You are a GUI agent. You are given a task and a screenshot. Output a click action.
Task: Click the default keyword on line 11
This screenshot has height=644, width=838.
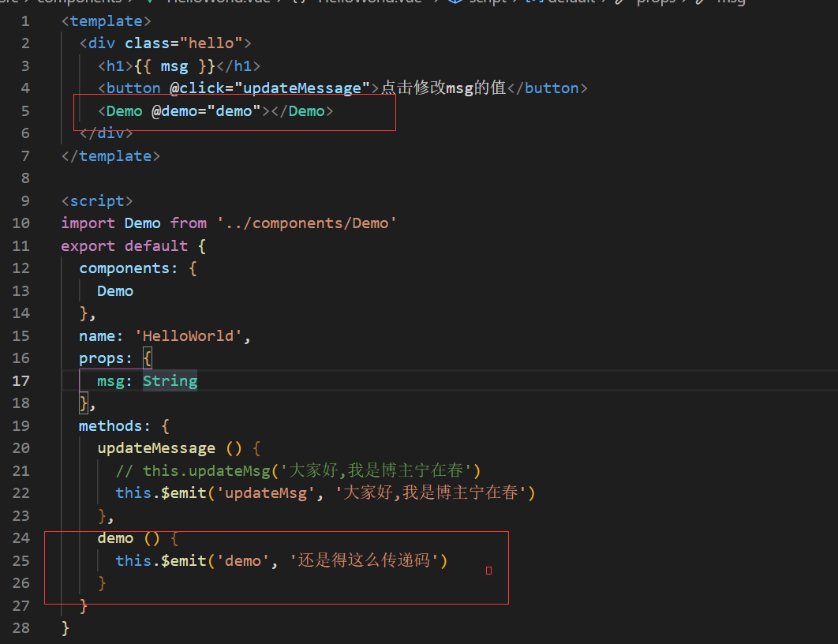point(156,246)
